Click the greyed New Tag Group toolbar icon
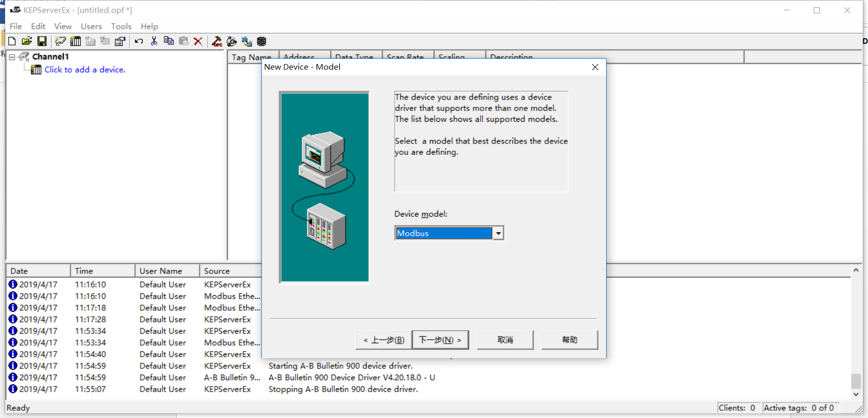This screenshot has width=868, height=418. point(90,41)
